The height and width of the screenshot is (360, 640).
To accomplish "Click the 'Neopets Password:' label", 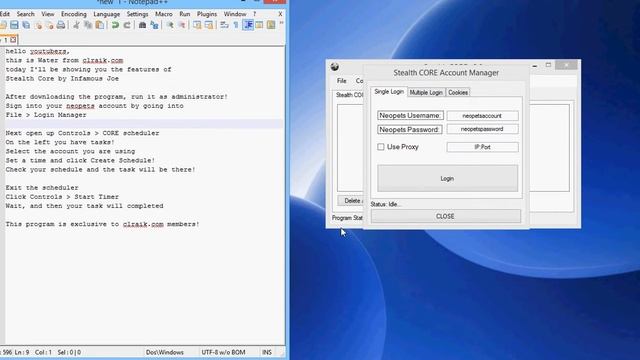I will click(x=409, y=129).
